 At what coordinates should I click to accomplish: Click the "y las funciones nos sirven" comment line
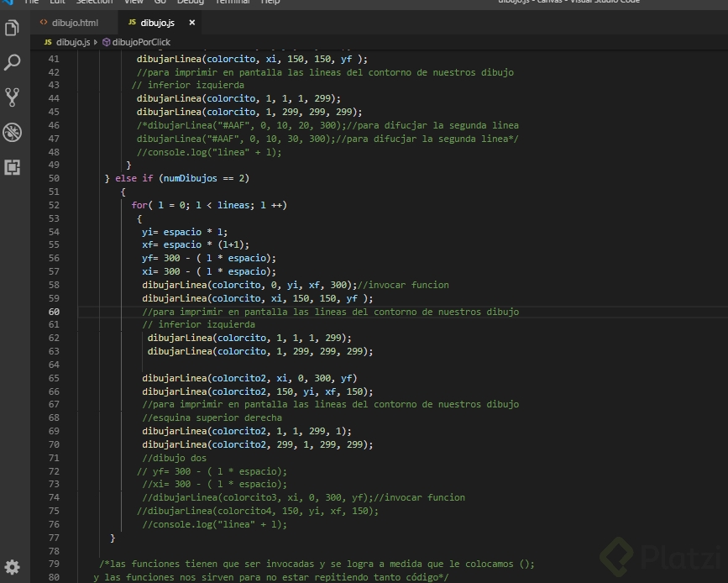coord(271,577)
